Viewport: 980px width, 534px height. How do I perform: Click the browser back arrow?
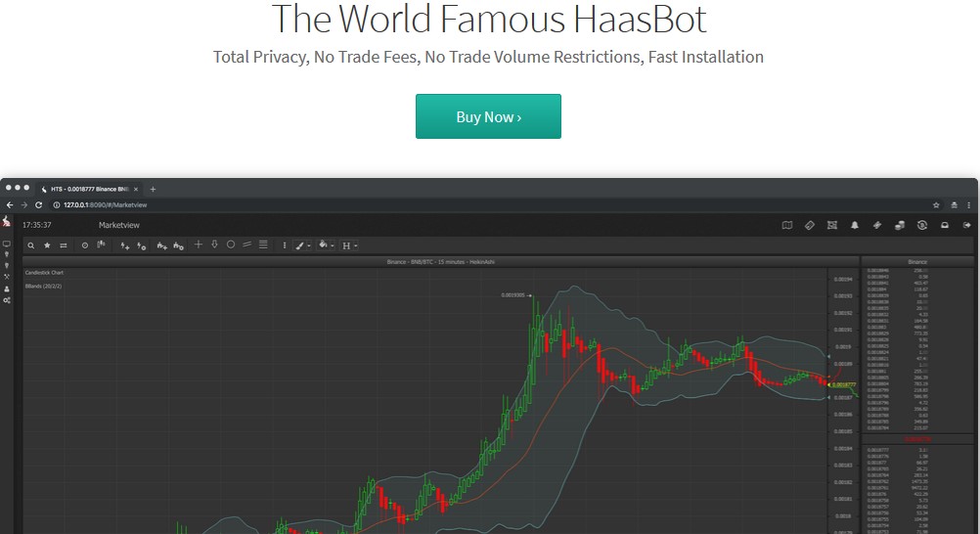click(10, 205)
